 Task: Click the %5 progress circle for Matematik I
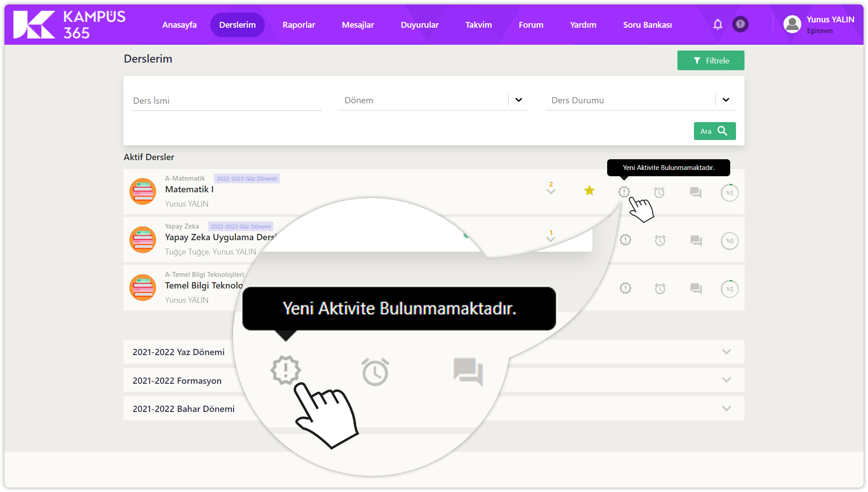(x=729, y=193)
